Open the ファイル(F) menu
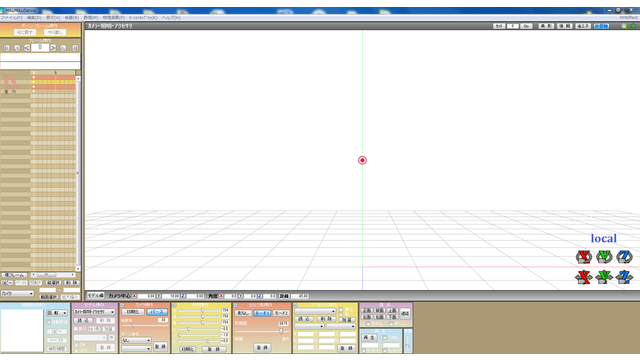The height and width of the screenshot is (360, 640). click(x=11, y=18)
